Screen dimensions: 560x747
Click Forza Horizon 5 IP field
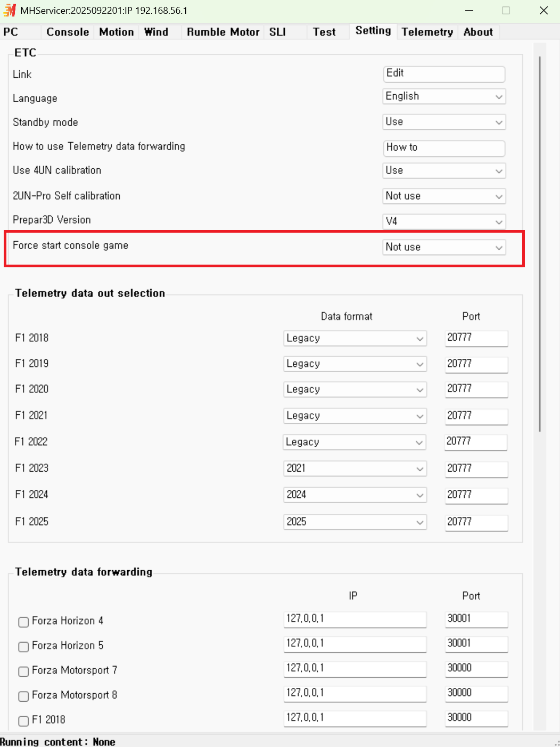[x=356, y=644]
